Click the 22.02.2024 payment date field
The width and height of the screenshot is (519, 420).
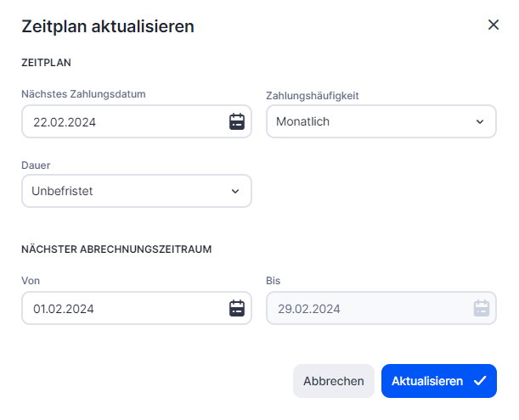click(x=119, y=121)
